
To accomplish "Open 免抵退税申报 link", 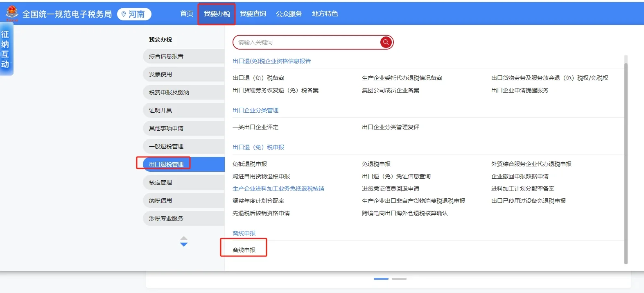I will click(x=250, y=164).
